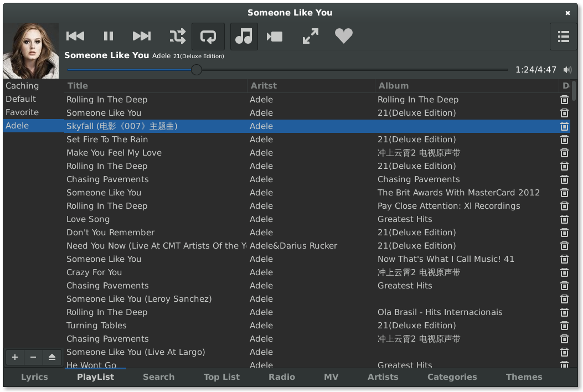
Task: Open the MV tab
Action: point(331,376)
